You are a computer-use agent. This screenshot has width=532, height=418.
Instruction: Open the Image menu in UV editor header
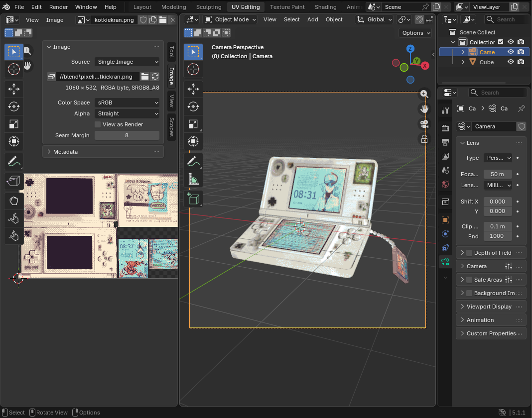(55, 20)
